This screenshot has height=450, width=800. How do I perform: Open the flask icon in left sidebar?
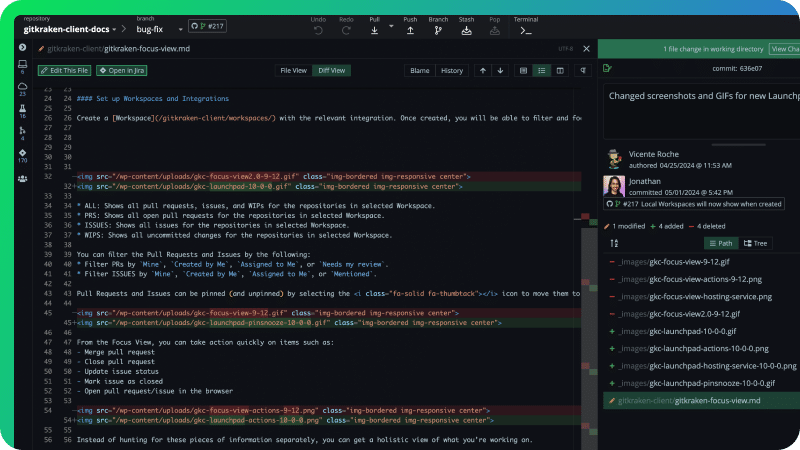22,109
